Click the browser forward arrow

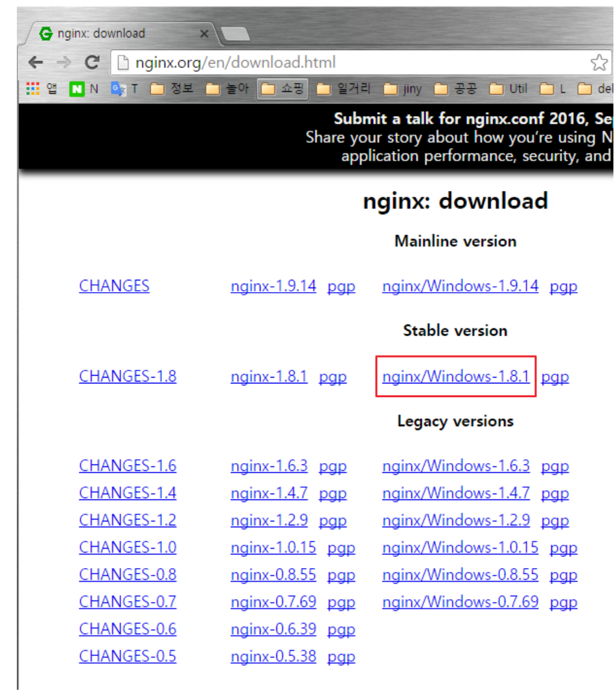(x=64, y=62)
